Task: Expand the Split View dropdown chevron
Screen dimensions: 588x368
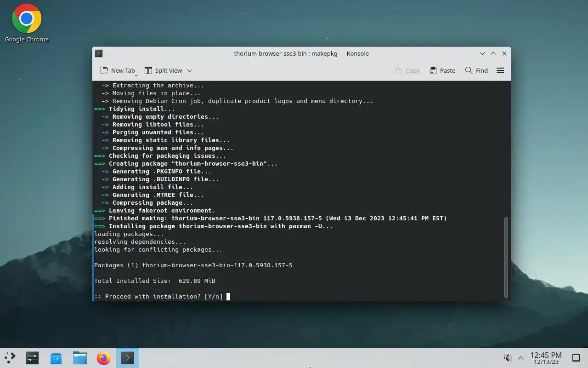Action: point(190,70)
